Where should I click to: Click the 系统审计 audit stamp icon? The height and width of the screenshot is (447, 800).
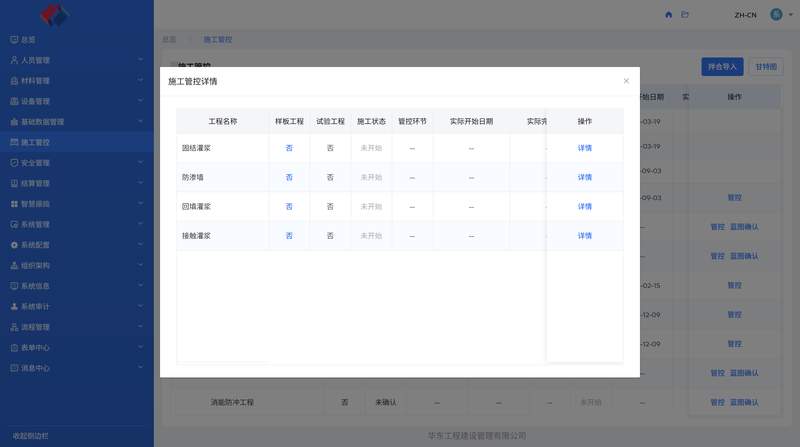[x=14, y=307]
